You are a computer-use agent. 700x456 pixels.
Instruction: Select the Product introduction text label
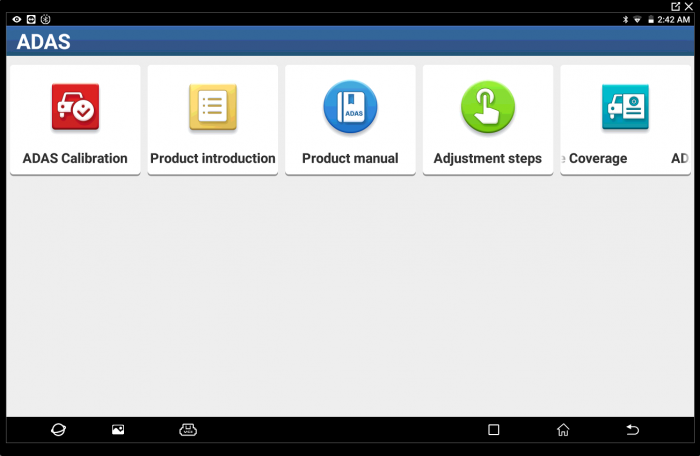pyautogui.click(x=213, y=158)
